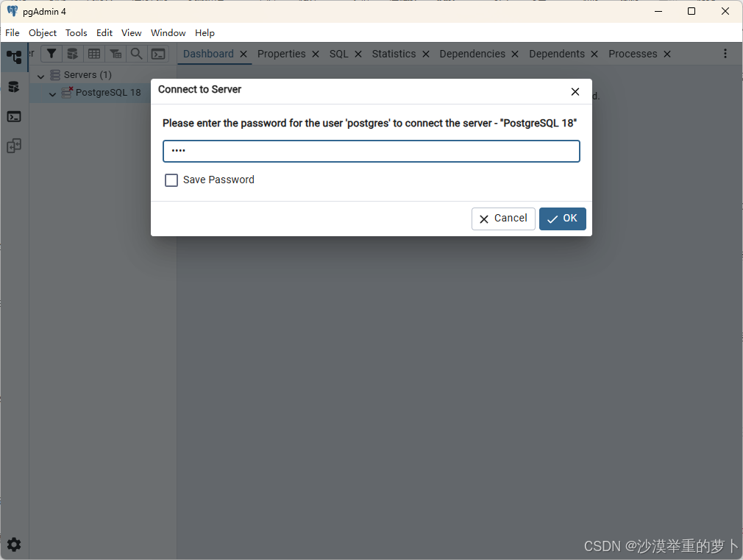Click Cancel in Connect to Server dialog
The width and height of the screenshot is (743, 560).
pyautogui.click(x=503, y=219)
